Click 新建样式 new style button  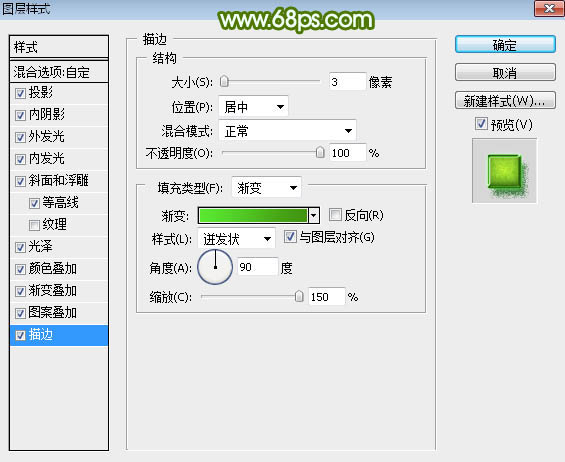505,101
